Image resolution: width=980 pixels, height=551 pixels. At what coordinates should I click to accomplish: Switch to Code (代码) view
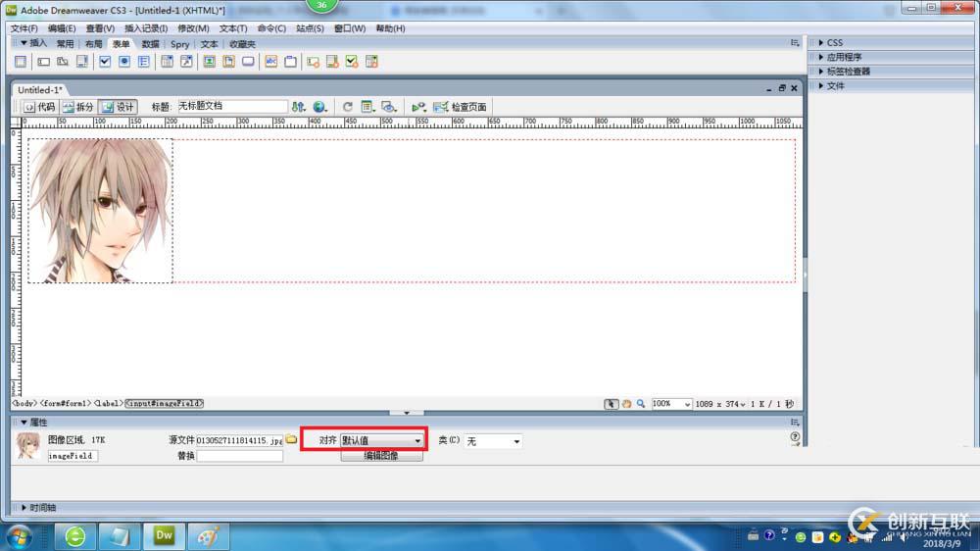[39, 107]
